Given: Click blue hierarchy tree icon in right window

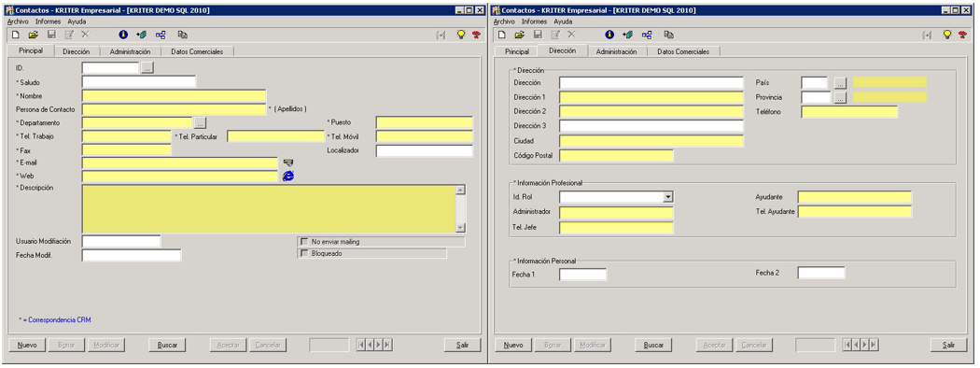Looking at the screenshot, I should click(x=647, y=35).
